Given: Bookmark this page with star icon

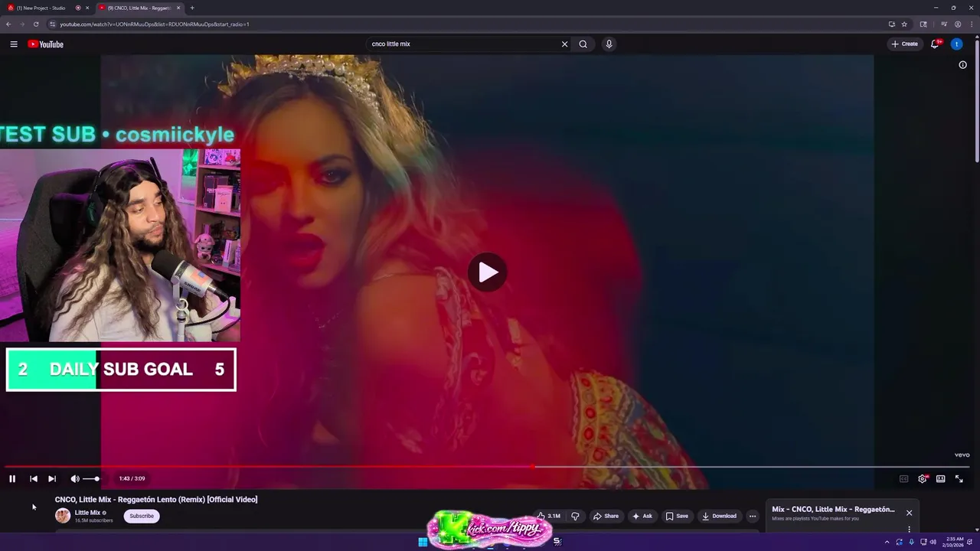Looking at the screenshot, I should [x=904, y=24].
